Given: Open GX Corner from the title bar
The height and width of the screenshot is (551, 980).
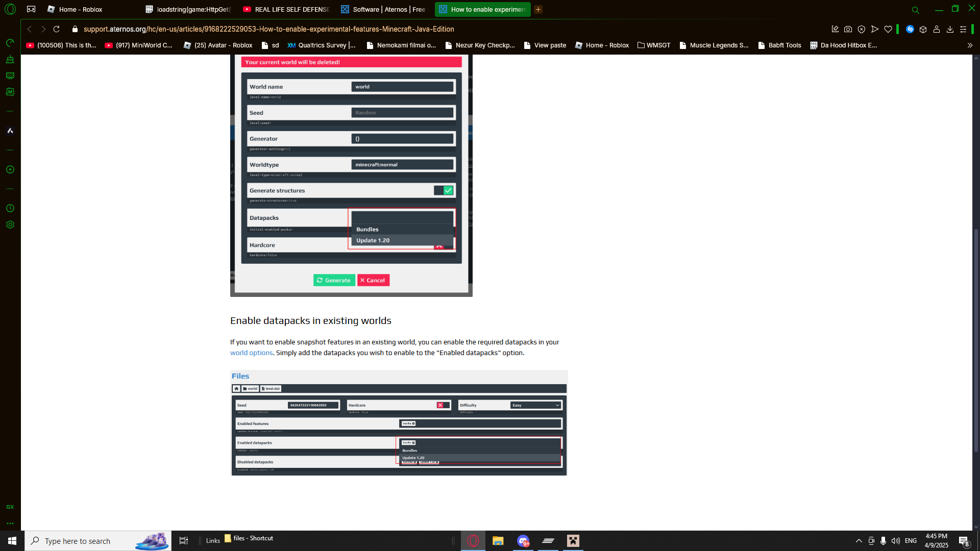Looking at the screenshot, I should 31,9.
